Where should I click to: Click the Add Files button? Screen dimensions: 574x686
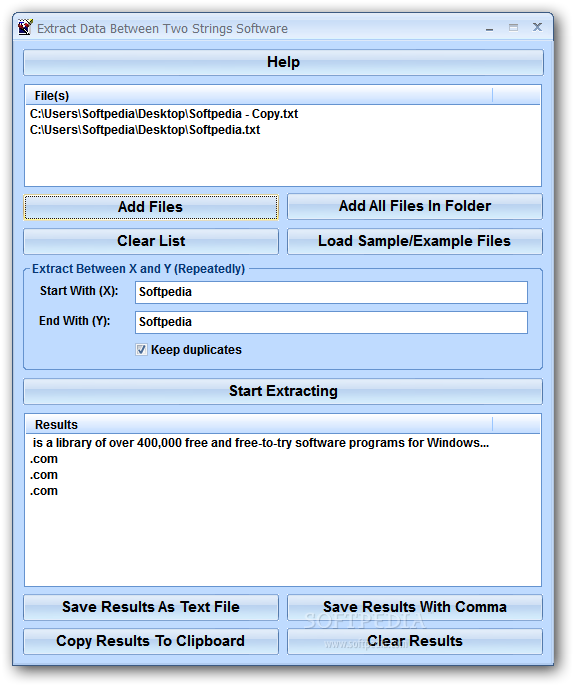click(x=151, y=207)
